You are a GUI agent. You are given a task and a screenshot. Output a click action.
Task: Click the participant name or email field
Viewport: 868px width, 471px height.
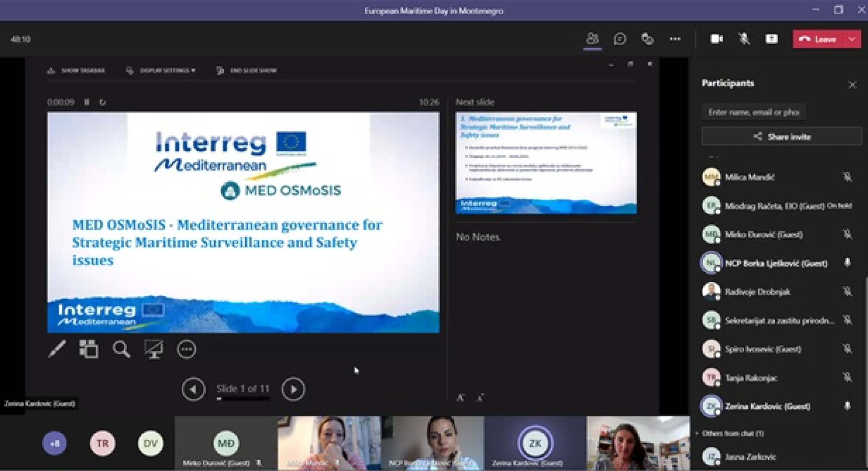coord(753,112)
